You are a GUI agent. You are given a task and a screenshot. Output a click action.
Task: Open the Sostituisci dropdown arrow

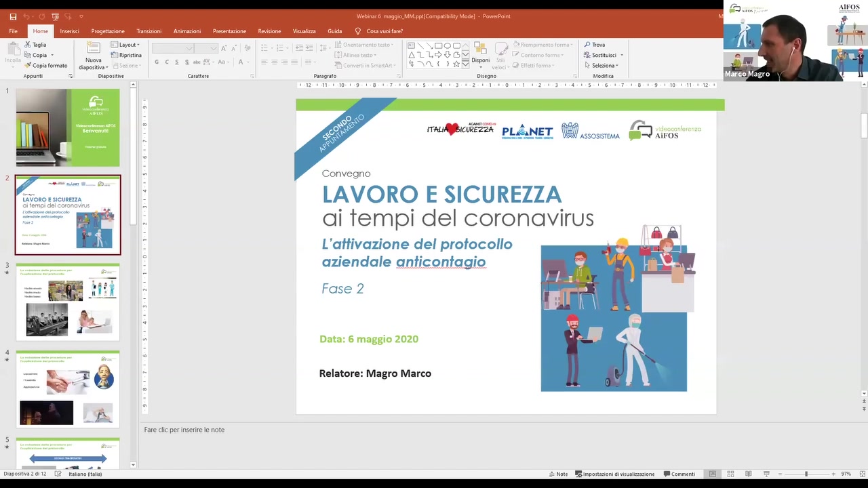coord(621,56)
